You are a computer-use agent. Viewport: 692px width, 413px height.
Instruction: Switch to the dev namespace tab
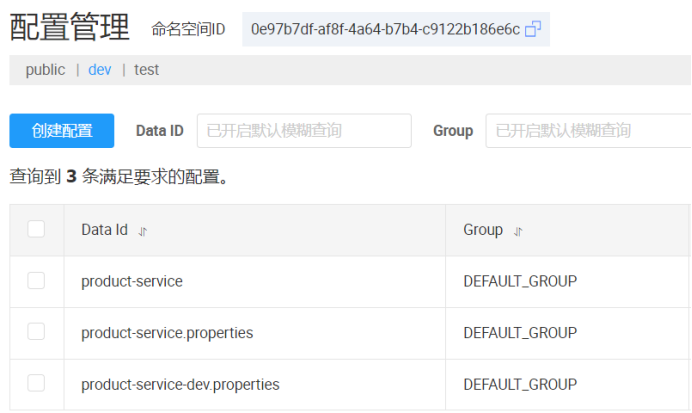pyautogui.click(x=100, y=70)
